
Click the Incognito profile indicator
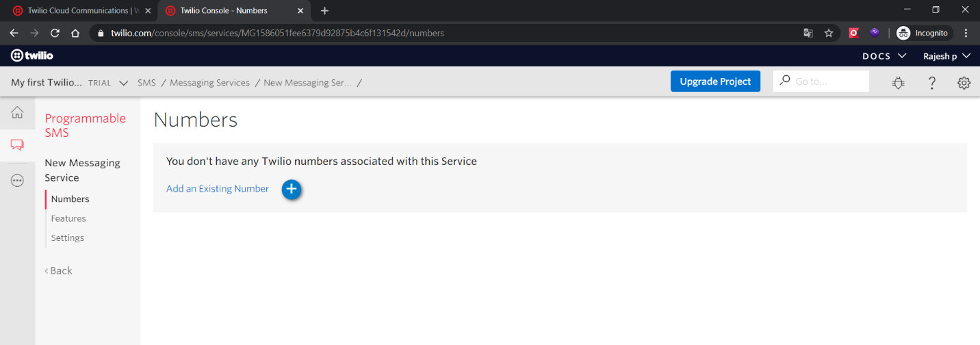coord(924,33)
